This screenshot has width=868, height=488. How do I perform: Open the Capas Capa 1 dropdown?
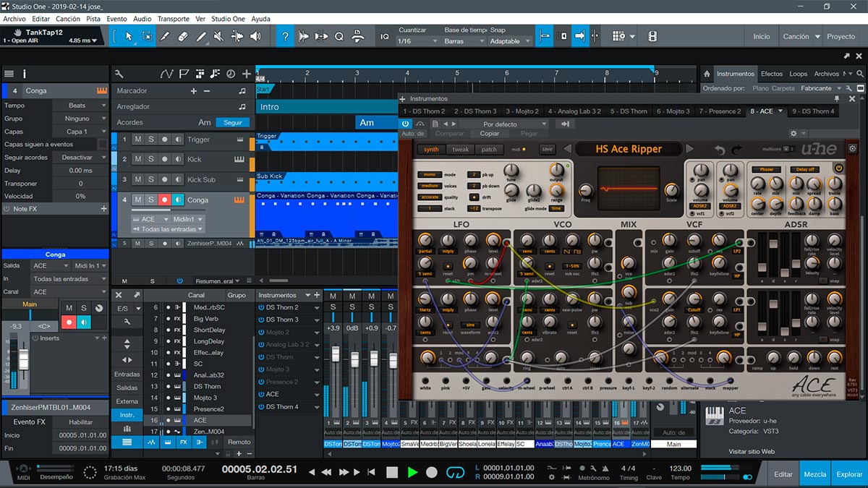point(80,132)
